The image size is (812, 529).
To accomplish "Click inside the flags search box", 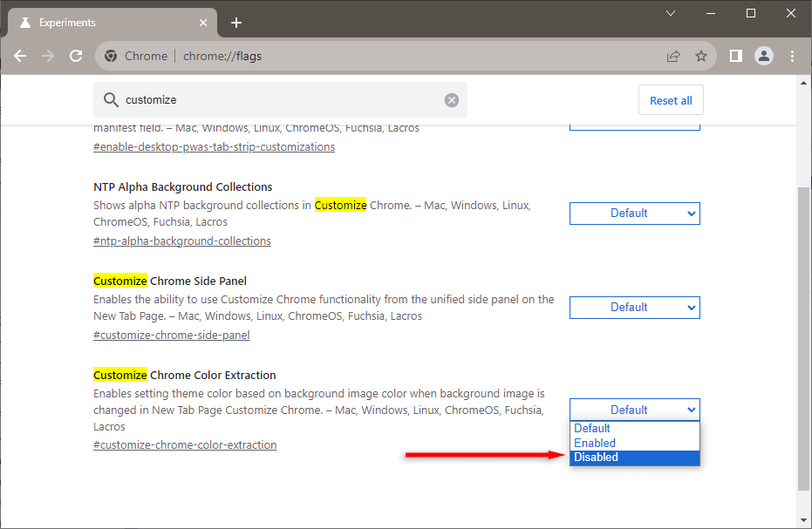I will click(279, 100).
